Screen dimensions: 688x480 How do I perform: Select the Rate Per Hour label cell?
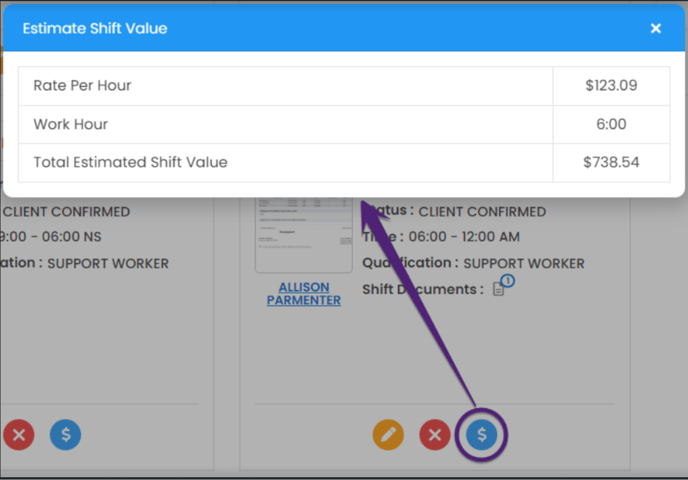pyautogui.click(x=82, y=86)
